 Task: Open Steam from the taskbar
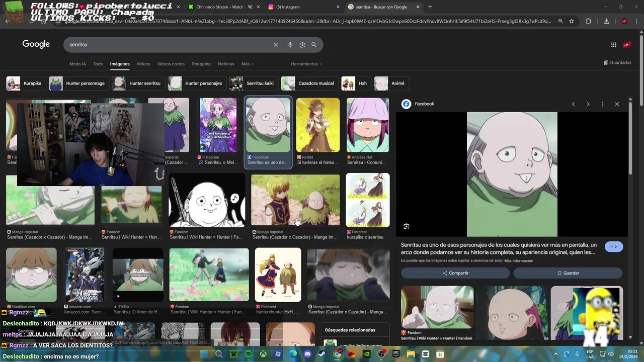point(323,354)
